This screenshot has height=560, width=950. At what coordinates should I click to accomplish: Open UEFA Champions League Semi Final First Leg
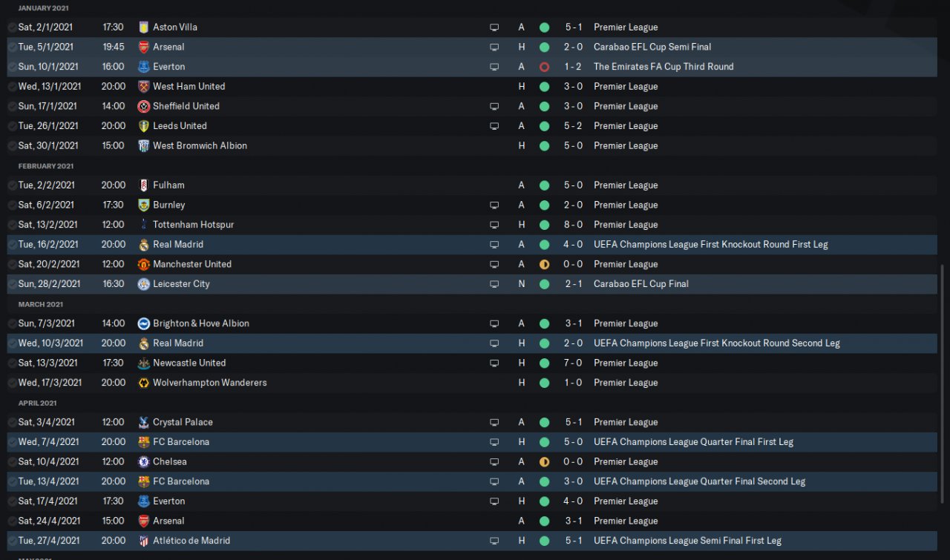tap(687, 541)
